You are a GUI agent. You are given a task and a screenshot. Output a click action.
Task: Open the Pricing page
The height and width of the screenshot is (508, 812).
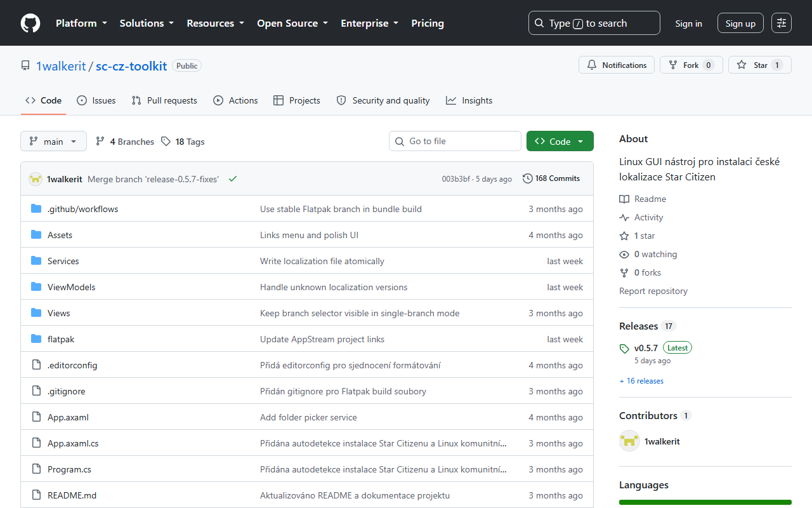click(428, 23)
